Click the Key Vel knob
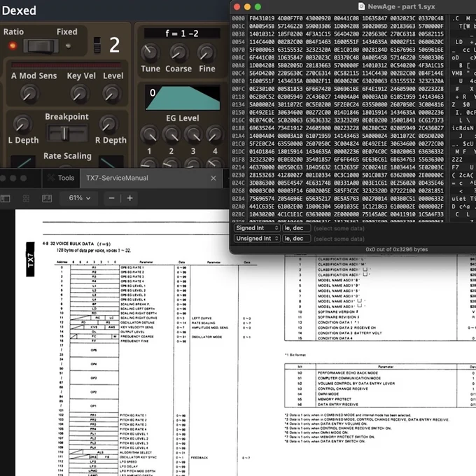The width and height of the screenshot is (476, 476). (x=80, y=93)
